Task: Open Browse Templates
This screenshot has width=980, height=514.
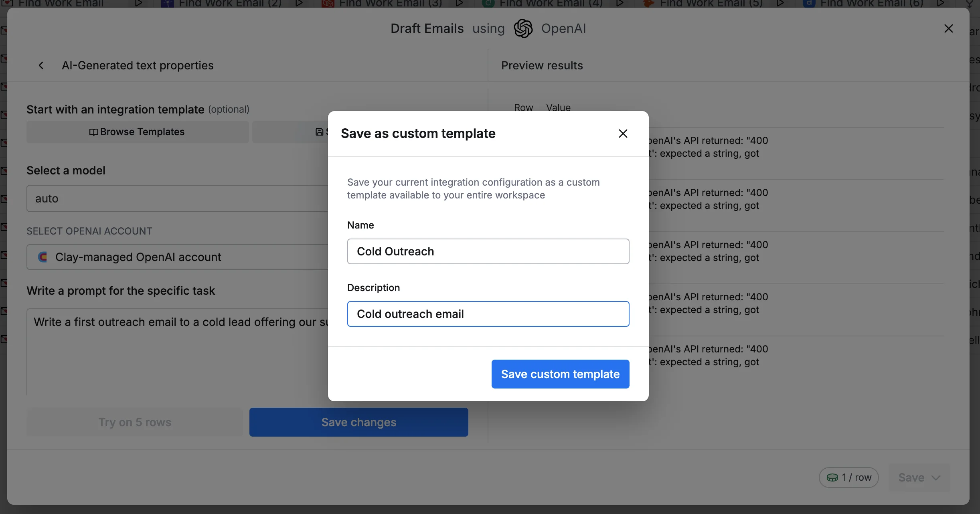Action: pos(137,132)
